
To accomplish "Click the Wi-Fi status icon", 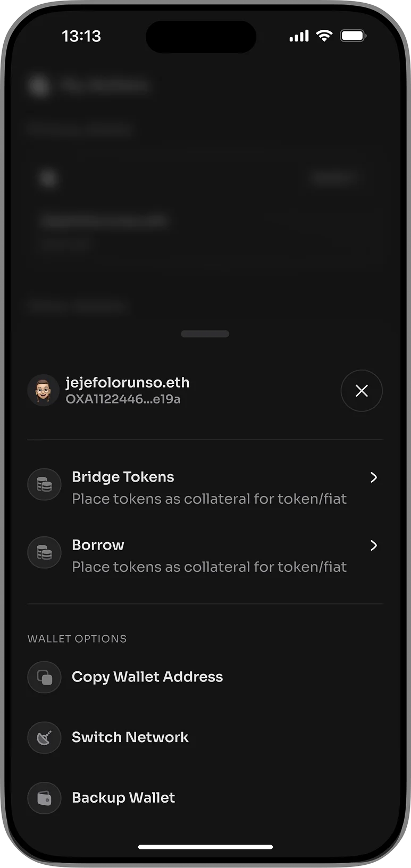I will tap(324, 36).
